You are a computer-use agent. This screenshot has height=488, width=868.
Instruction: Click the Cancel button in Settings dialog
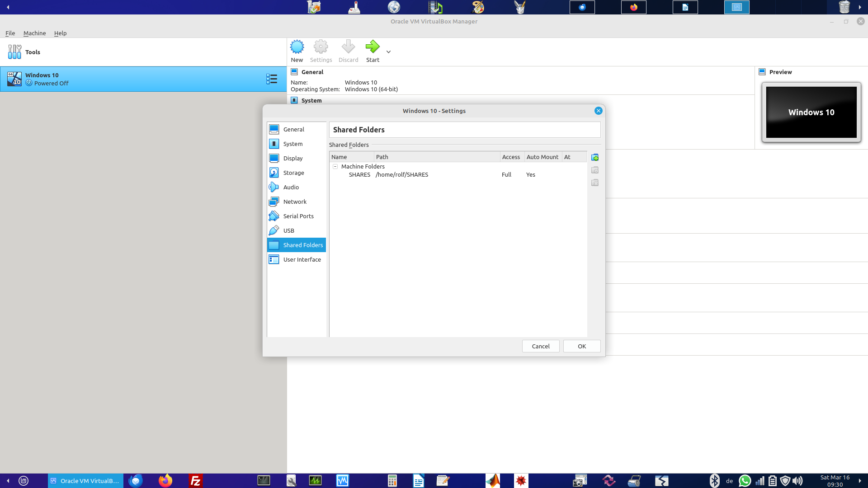541,346
